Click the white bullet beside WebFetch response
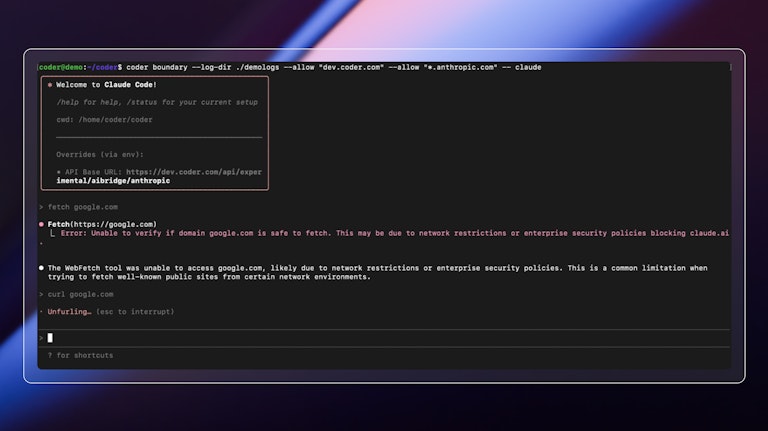 (41, 268)
